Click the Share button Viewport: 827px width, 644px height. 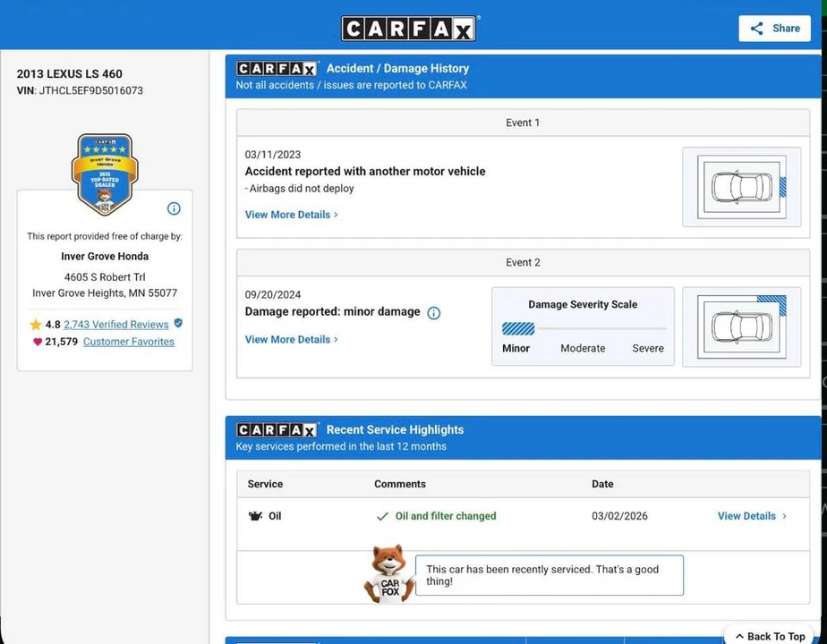[x=774, y=29]
